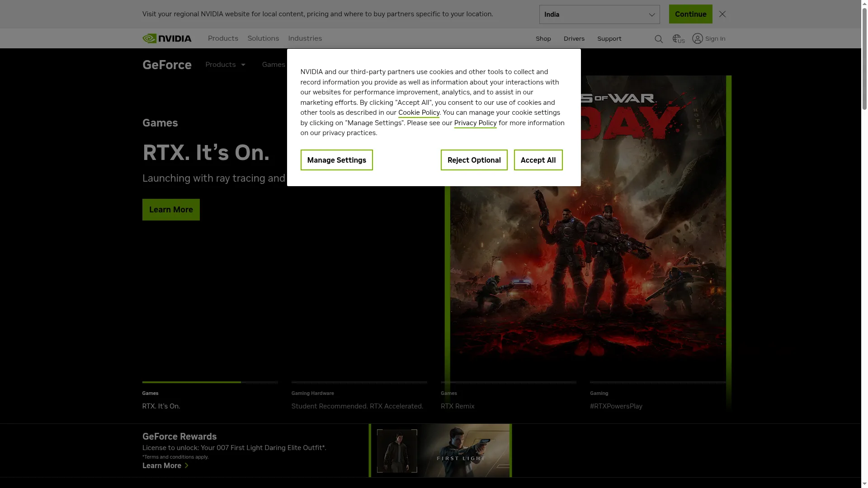Image resolution: width=868 pixels, height=488 pixels.
Task: Select the RTX. It's On. slide tab
Action: pos(210,397)
